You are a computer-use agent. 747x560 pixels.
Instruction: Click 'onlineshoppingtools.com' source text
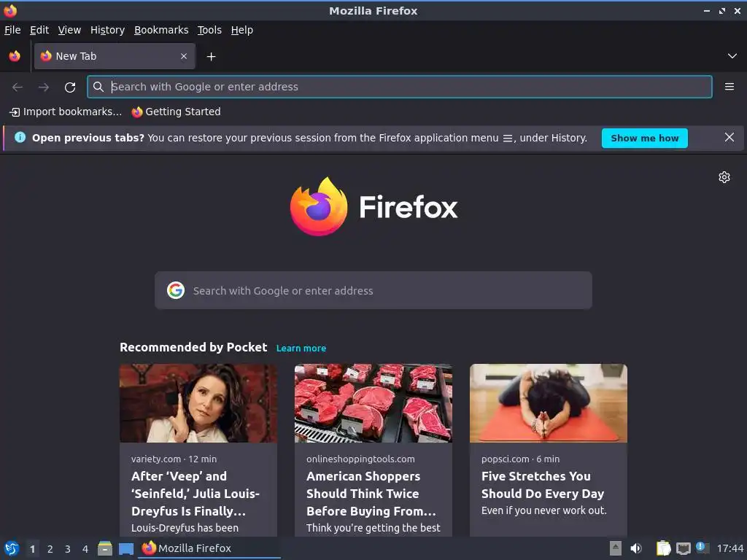pos(360,459)
